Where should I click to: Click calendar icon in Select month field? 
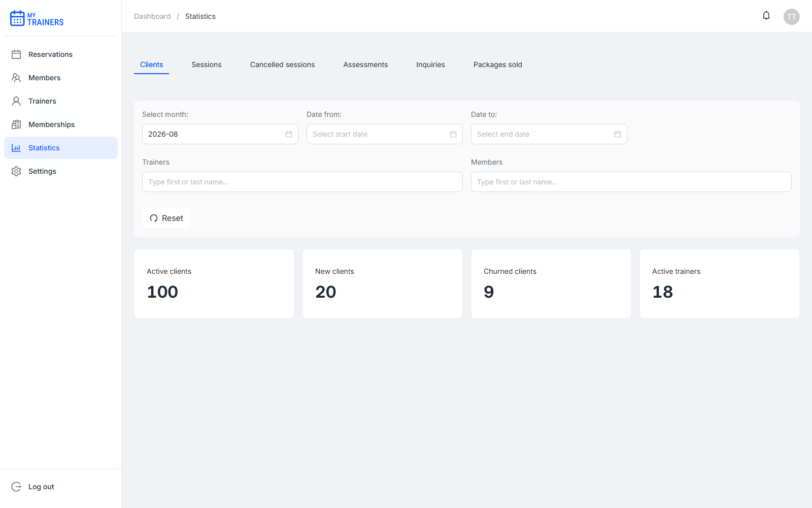coord(289,134)
